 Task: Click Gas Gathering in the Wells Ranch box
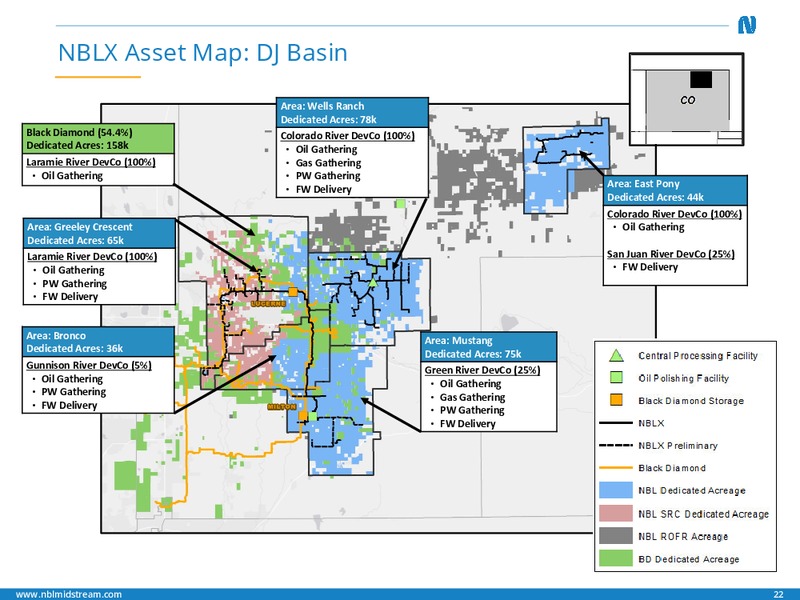[x=328, y=163]
